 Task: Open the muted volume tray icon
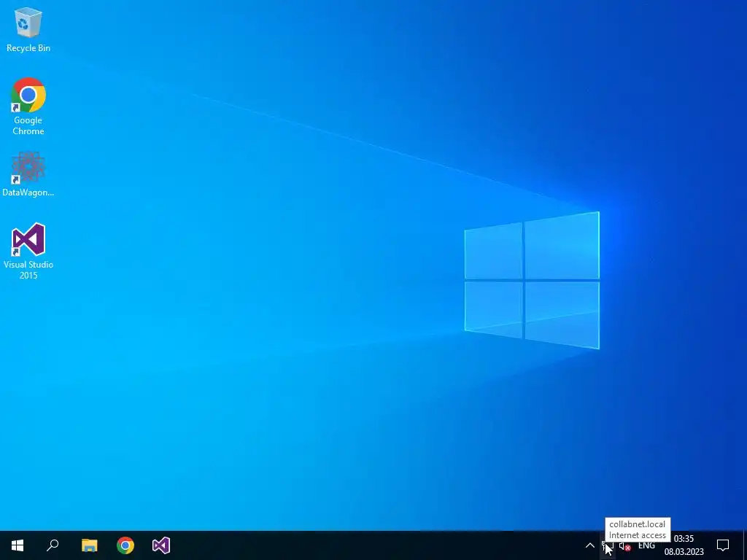tap(624, 546)
